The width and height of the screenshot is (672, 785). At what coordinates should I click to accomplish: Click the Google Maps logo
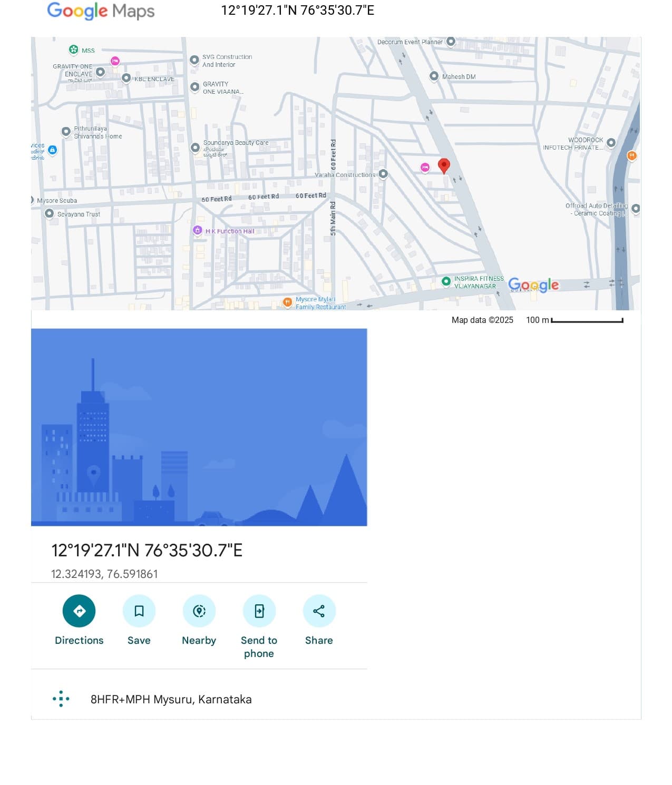[101, 11]
